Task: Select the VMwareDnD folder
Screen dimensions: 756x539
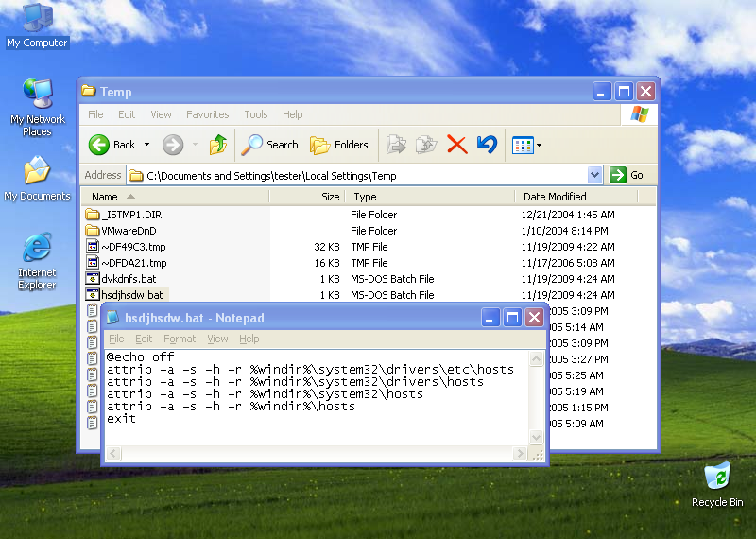Action: pyautogui.click(x=121, y=231)
